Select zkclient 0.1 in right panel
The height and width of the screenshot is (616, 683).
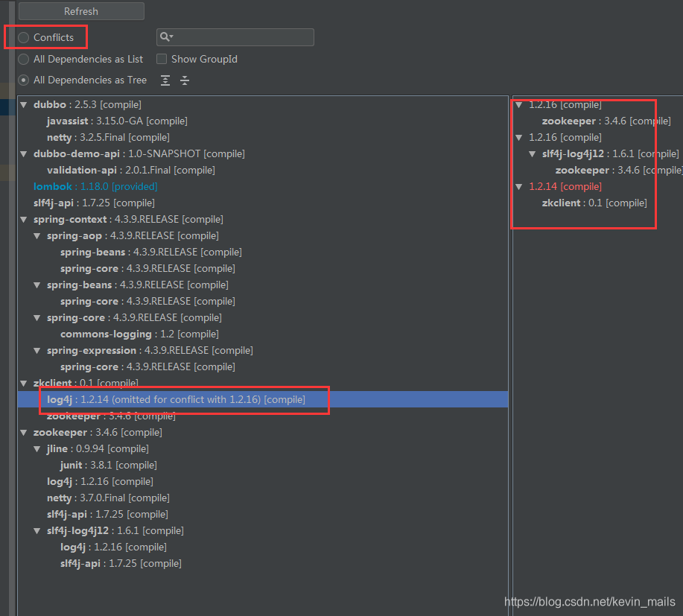click(594, 203)
